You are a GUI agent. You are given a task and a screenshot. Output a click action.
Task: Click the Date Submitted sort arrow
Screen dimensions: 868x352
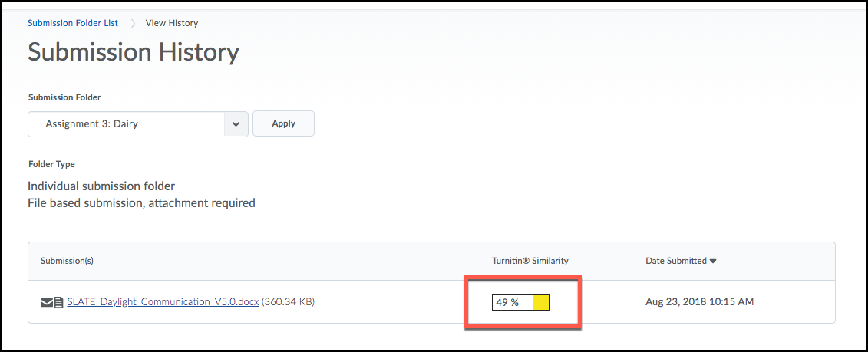(x=713, y=262)
